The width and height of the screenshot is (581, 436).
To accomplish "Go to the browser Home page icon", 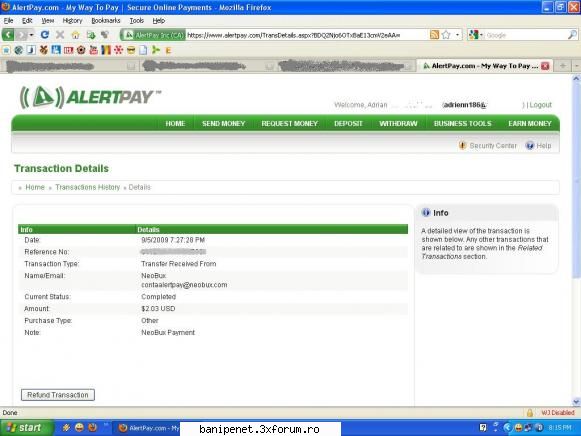I will point(76,35).
